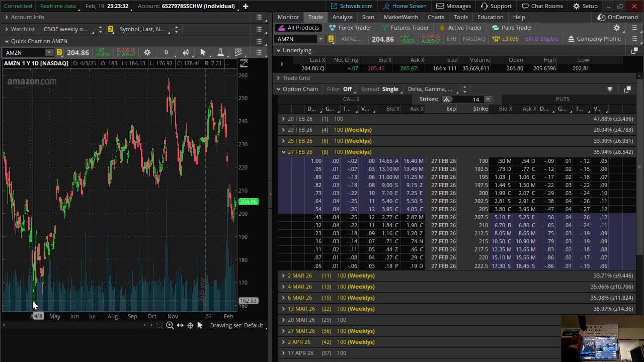Expand the Account Info section
The height and width of the screenshot is (362, 644).
coord(7,17)
